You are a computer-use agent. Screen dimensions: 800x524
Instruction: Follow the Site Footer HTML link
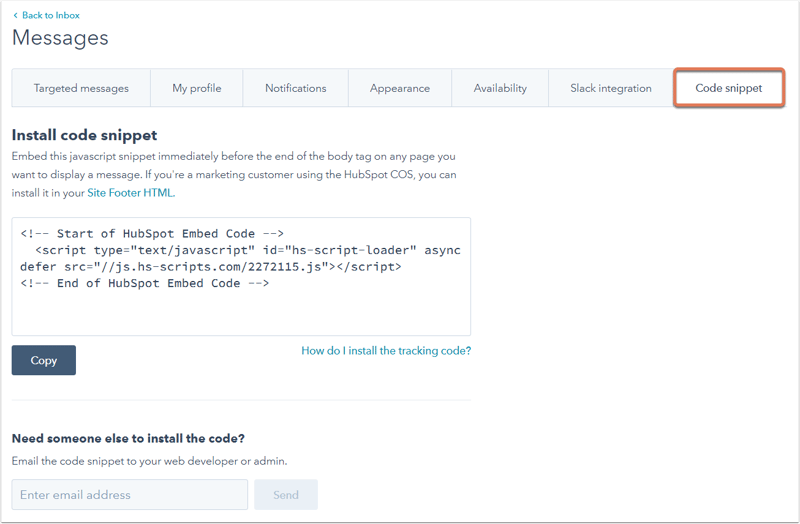(131, 193)
